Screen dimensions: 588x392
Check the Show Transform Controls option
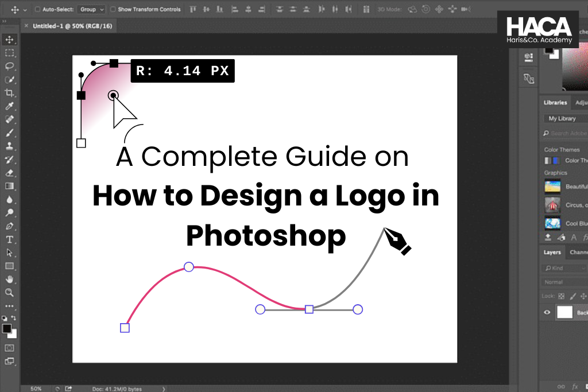114,9
